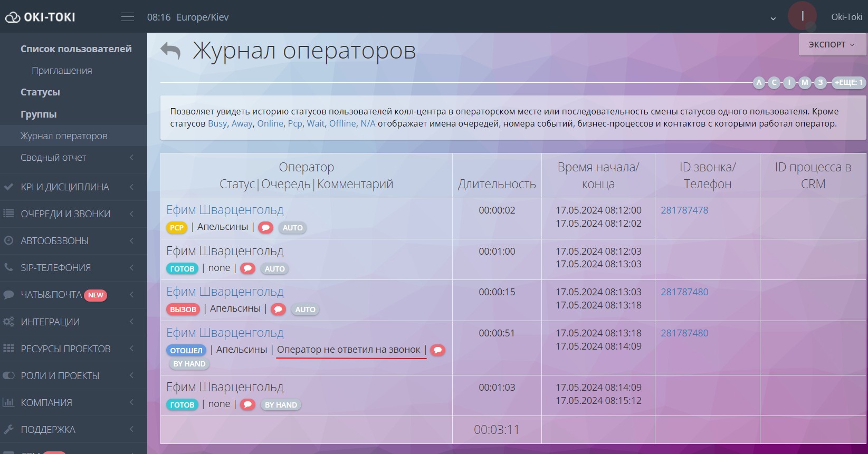Click the yellow PCP status badge
868x454 pixels.
click(x=177, y=228)
